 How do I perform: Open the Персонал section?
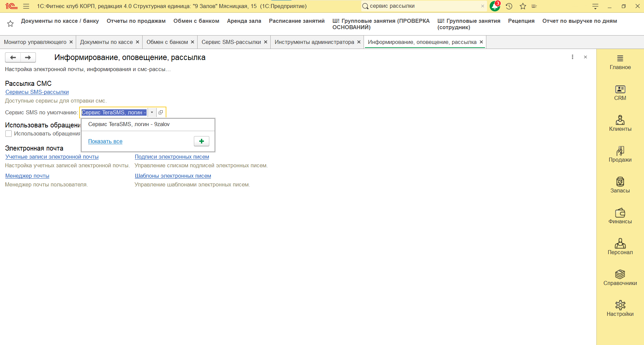pos(620,247)
